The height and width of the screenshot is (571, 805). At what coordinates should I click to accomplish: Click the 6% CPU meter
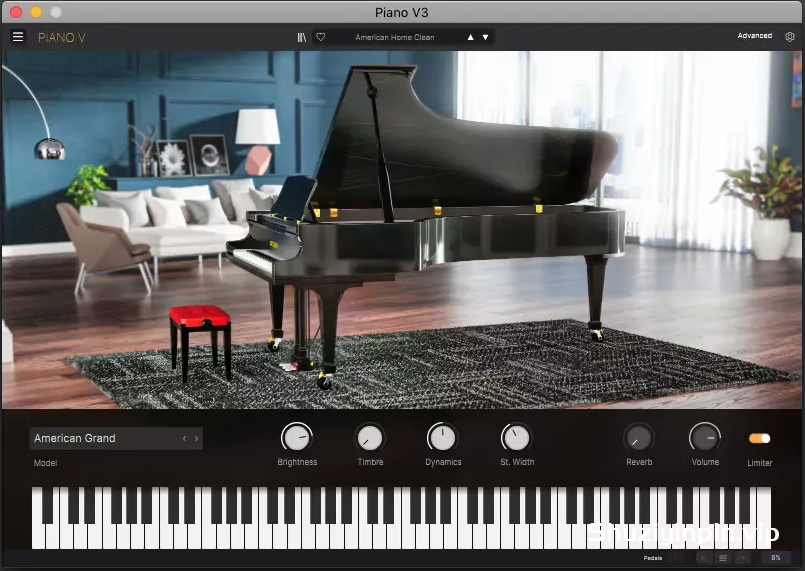[776, 558]
